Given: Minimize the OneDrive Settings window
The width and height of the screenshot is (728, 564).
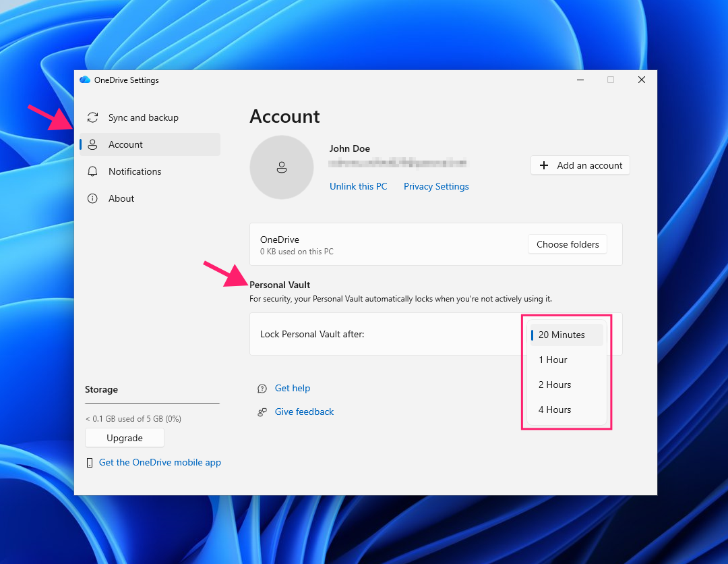Looking at the screenshot, I should [x=580, y=80].
